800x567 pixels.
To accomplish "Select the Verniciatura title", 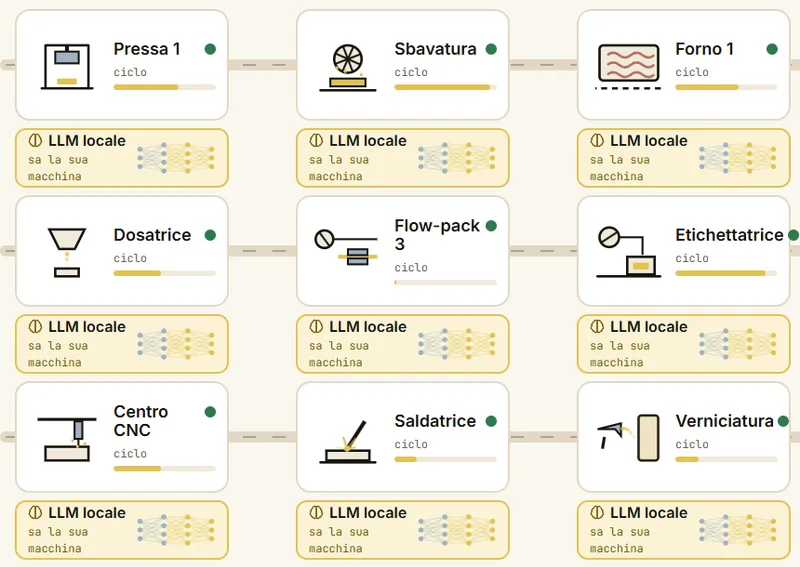I will 724,421.
